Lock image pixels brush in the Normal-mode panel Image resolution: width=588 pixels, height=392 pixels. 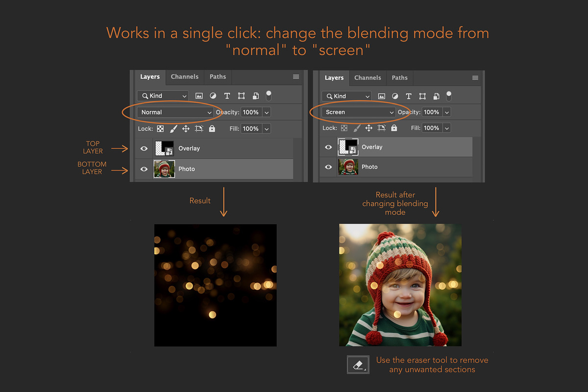tap(173, 128)
